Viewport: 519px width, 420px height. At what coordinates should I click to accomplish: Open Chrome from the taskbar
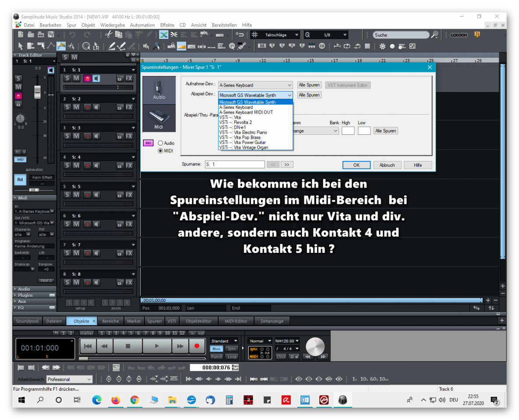[134, 400]
